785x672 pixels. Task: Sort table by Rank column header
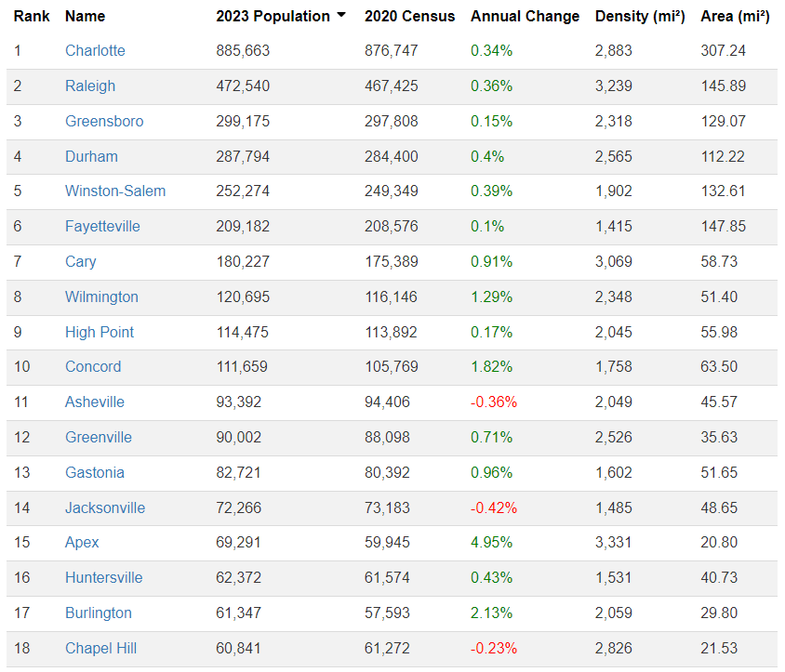point(32,16)
